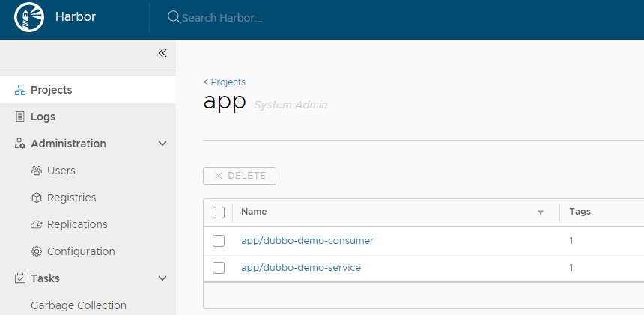Toggle the select-all checkbox in table header
The image size is (644, 315).
(x=219, y=212)
